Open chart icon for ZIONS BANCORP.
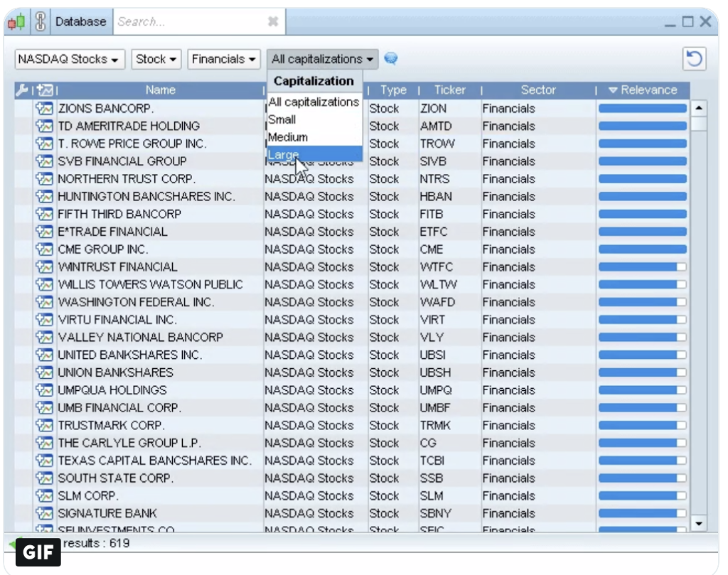The image size is (728, 575). [44, 109]
